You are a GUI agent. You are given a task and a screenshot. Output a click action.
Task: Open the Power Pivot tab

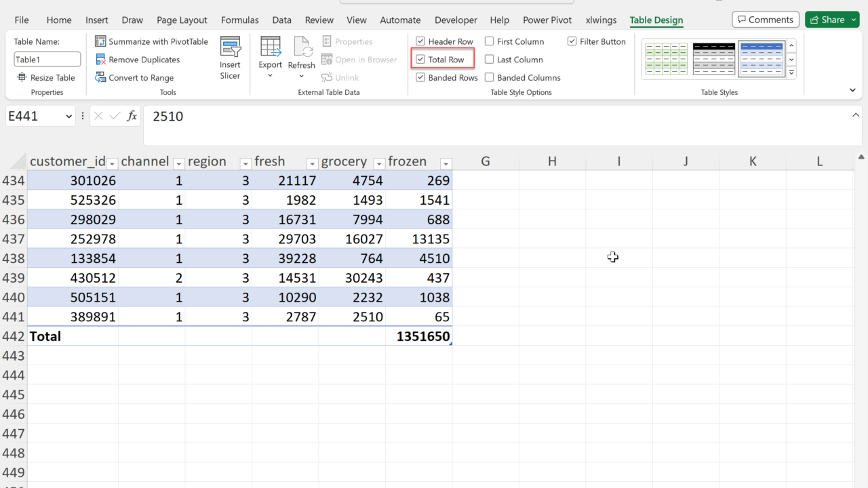547,20
